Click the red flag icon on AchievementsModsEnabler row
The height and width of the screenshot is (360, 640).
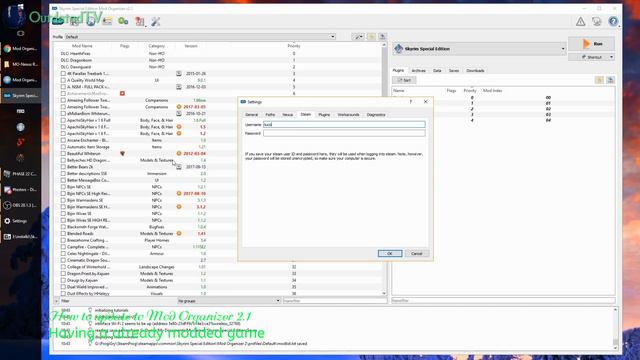point(122,93)
